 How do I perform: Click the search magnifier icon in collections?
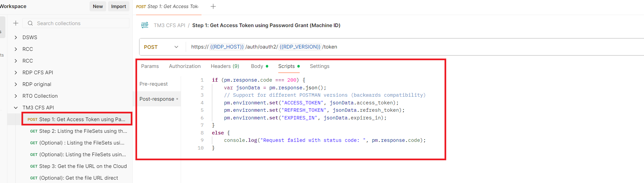30,23
